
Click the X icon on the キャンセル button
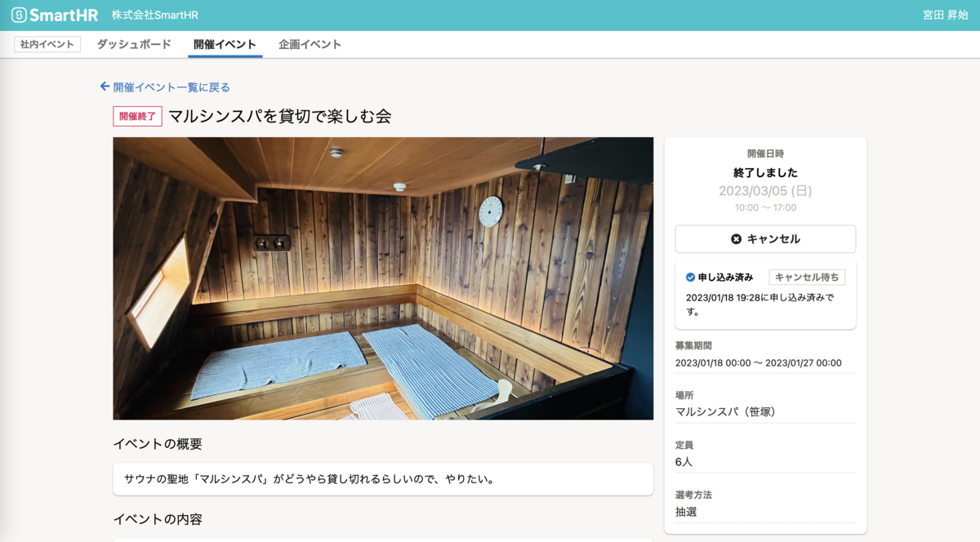736,239
